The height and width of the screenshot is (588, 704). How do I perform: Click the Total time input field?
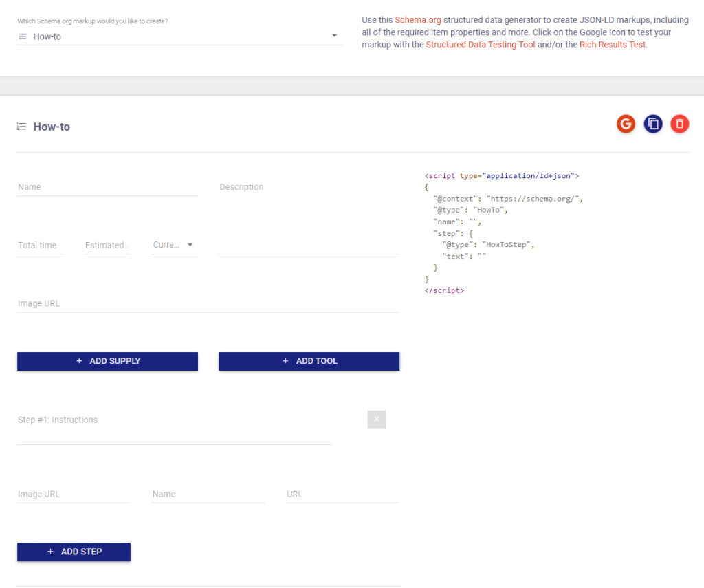40,245
